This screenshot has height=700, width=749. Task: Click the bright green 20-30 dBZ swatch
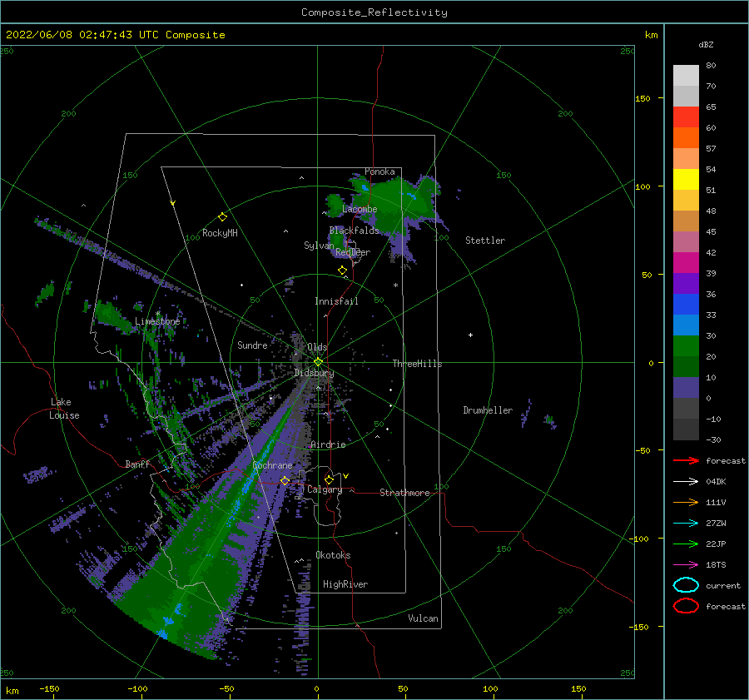tap(686, 345)
